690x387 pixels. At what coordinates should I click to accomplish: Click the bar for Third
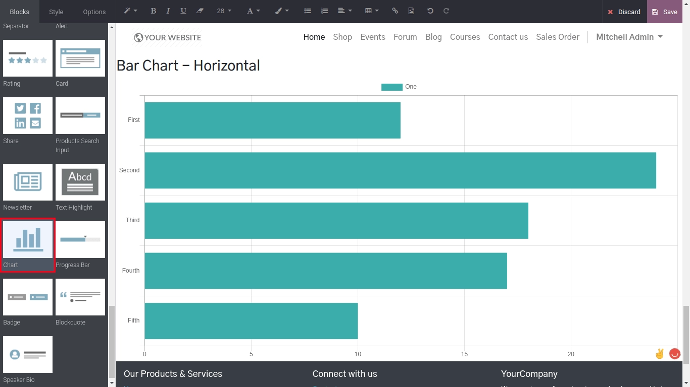336,221
